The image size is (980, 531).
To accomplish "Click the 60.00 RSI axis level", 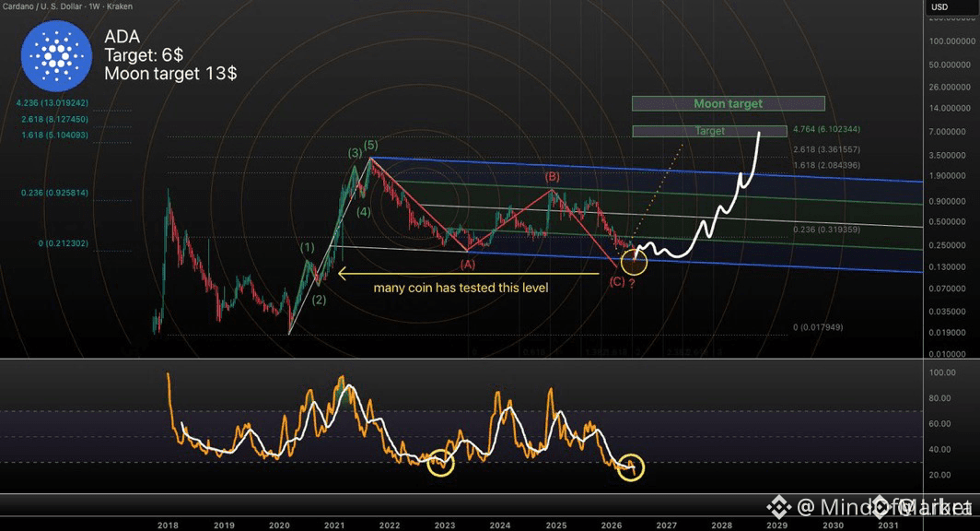I will (940, 423).
